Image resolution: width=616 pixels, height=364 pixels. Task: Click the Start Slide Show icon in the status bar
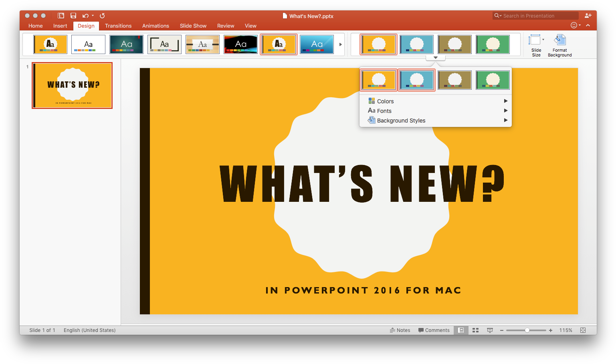tap(490, 330)
